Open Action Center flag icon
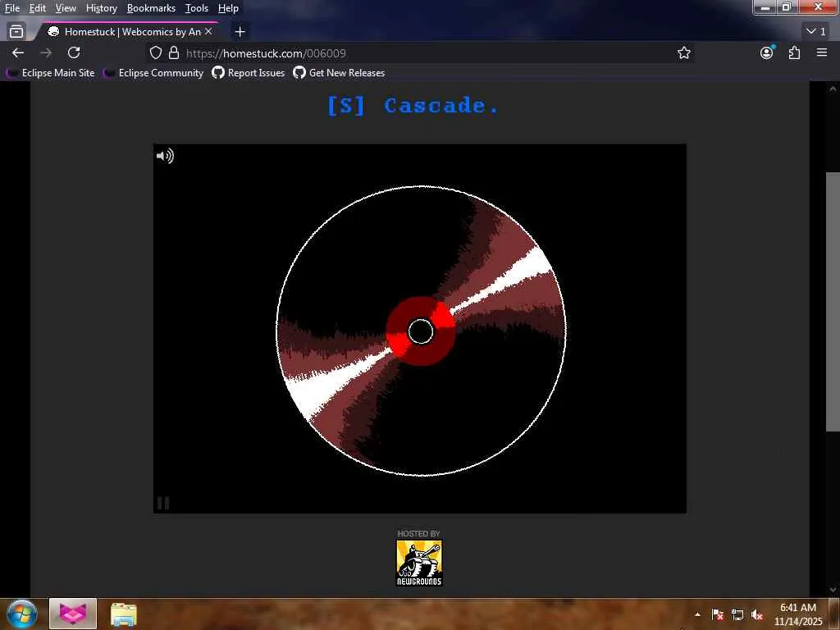Screen dimensions: 840x630 [718, 614]
